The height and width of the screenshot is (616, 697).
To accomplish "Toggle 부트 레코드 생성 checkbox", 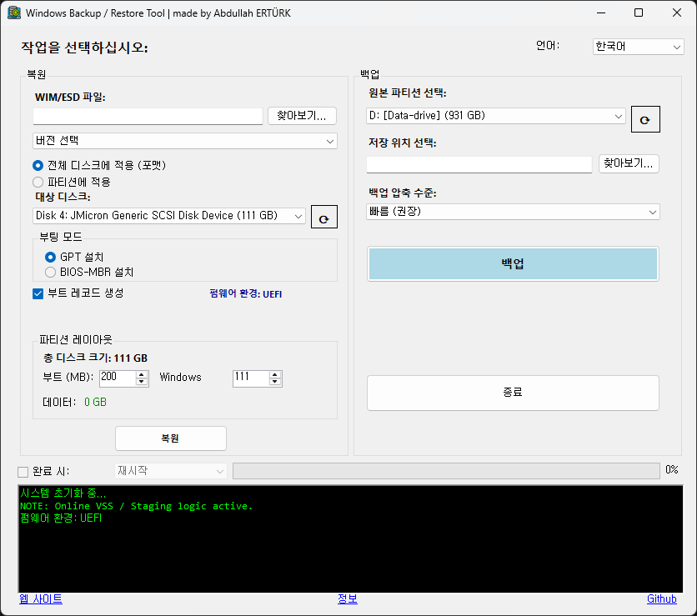I will click(78, 293).
